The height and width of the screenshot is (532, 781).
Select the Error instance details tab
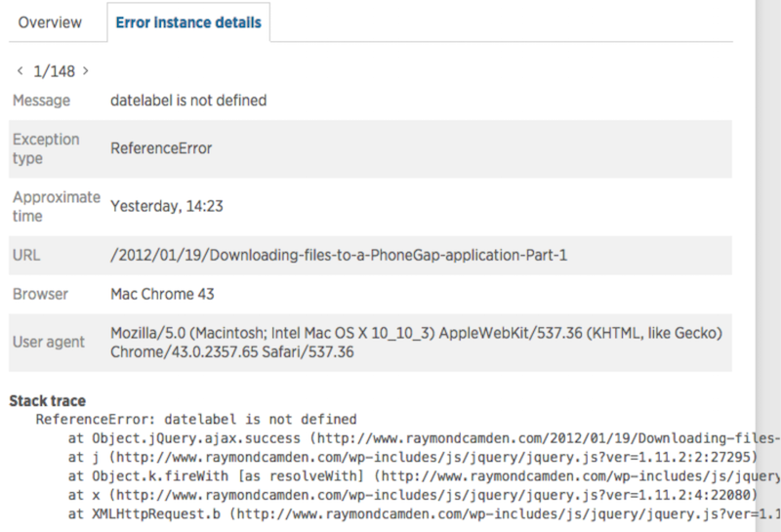coord(188,22)
